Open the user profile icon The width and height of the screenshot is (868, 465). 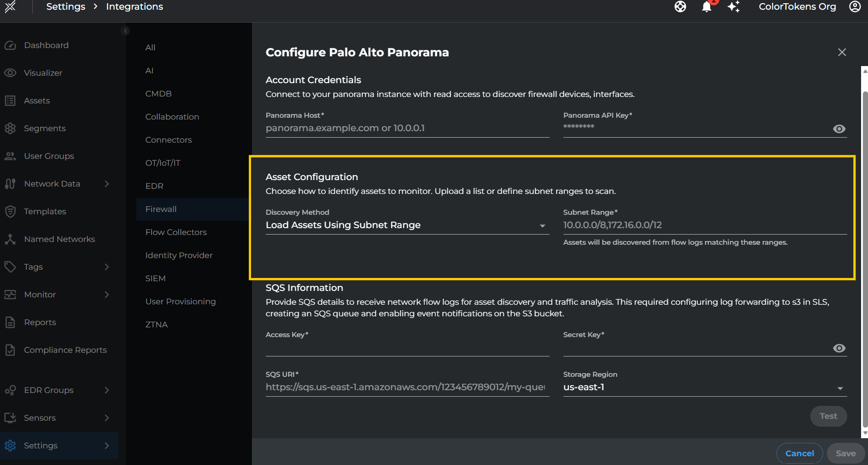[x=855, y=7]
